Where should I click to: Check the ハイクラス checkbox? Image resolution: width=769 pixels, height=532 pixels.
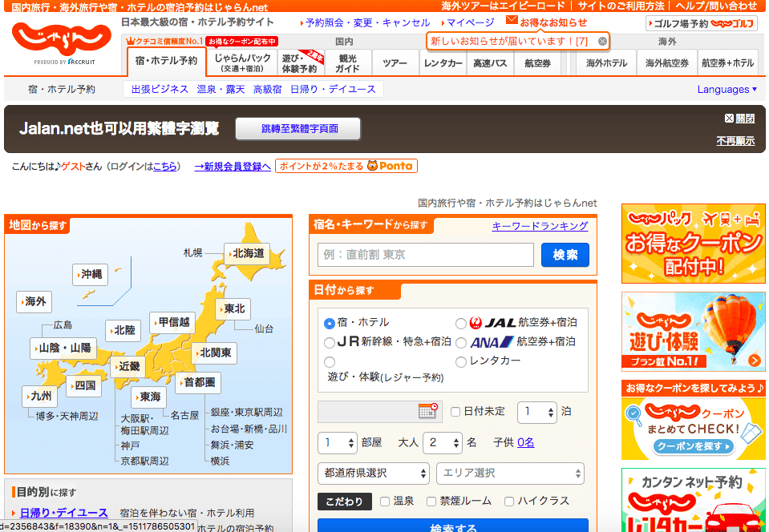pyautogui.click(x=509, y=501)
